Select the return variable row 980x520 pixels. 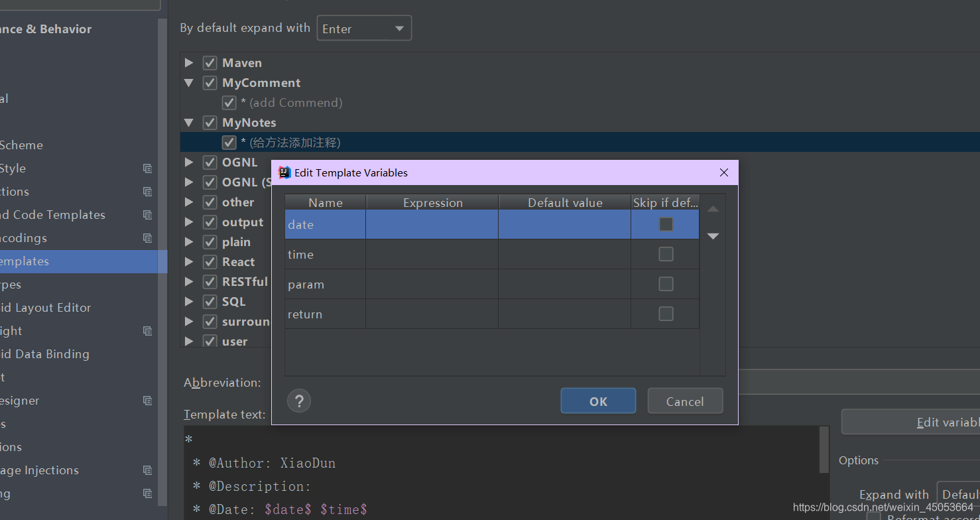click(492, 314)
